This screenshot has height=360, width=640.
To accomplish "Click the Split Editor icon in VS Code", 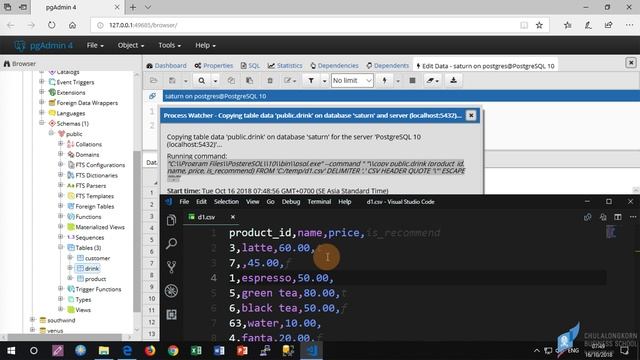I will tap(618, 217).
